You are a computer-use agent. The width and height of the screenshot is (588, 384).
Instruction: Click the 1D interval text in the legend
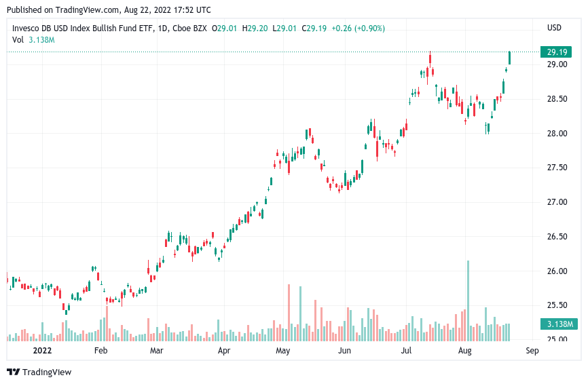162,28
